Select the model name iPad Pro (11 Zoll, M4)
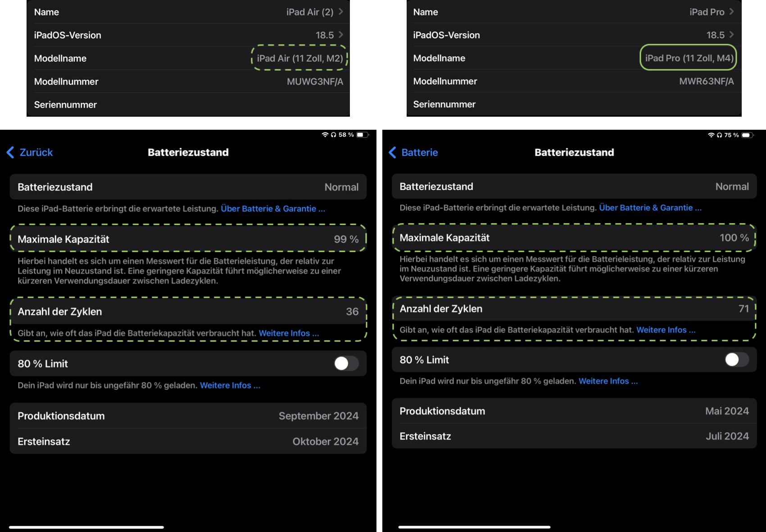This screenshot has height=532, width=766. 689,58
